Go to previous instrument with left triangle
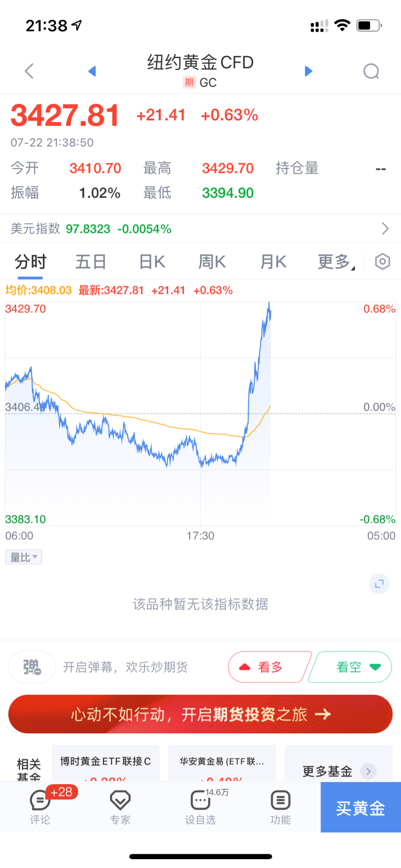The width and height of the screenshot is (401, 868). pyautogui.click(x=92, y=71)
